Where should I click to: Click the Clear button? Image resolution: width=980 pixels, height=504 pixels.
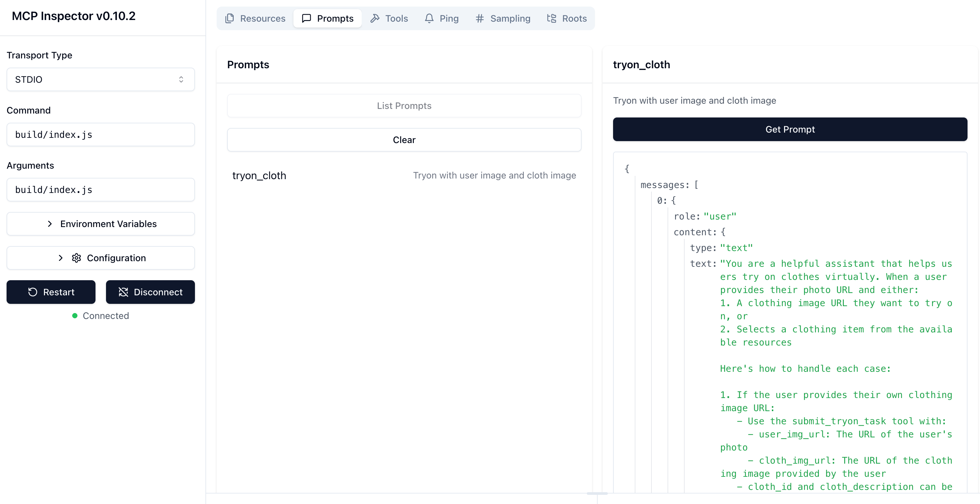point(404,139)
